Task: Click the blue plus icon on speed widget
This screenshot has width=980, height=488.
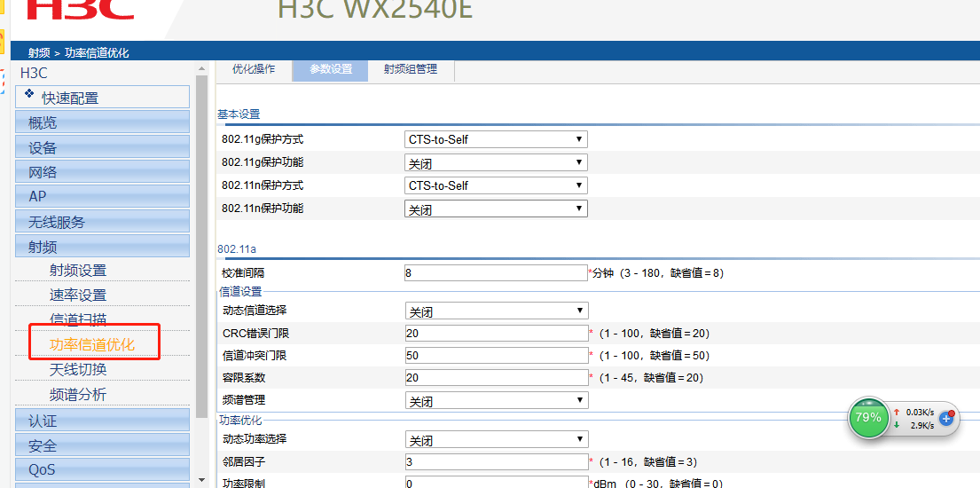Action: [x=945, y=419]
